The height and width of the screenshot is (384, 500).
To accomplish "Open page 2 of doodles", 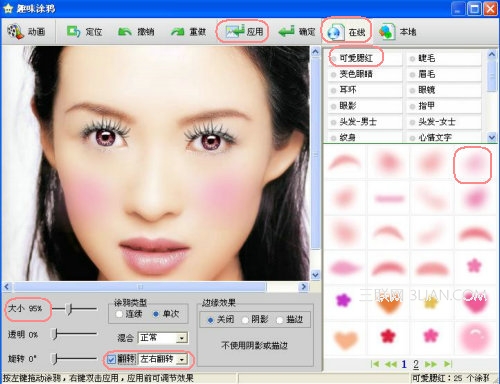I will [x=416, y=364].
